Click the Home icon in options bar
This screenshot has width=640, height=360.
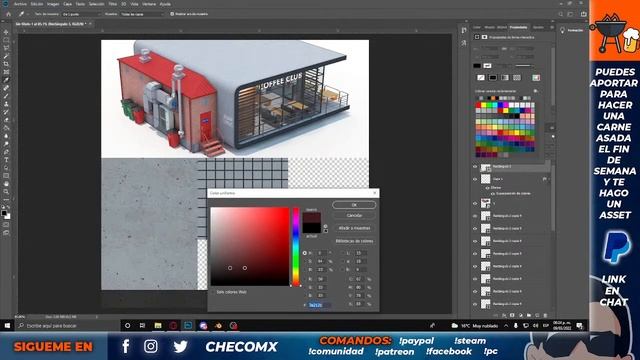[x=8, y=14]
